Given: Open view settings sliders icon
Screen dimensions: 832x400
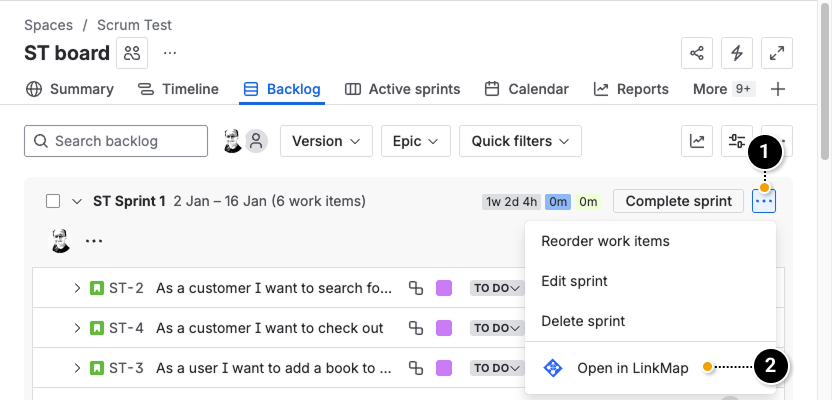Looking at the screenshot, I should tap(737, 141).
